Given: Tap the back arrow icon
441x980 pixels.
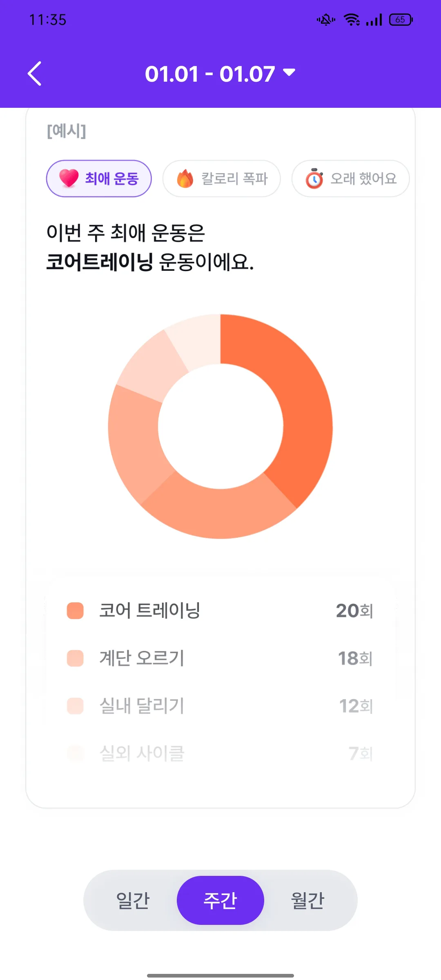Looking at the screenshot, I should pyautogui.click(x=35, y=73).
